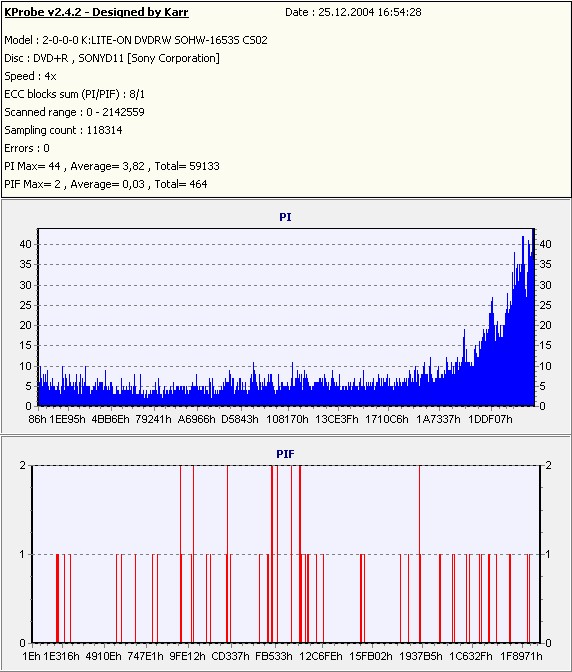Click the PI chart title
The height and width of the screenshot is (672, 572).
(x=285, y=217)
